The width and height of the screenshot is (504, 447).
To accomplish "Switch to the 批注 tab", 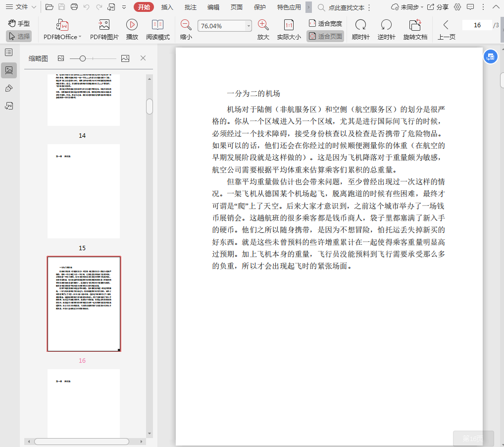I will click(x=190, y=7).
